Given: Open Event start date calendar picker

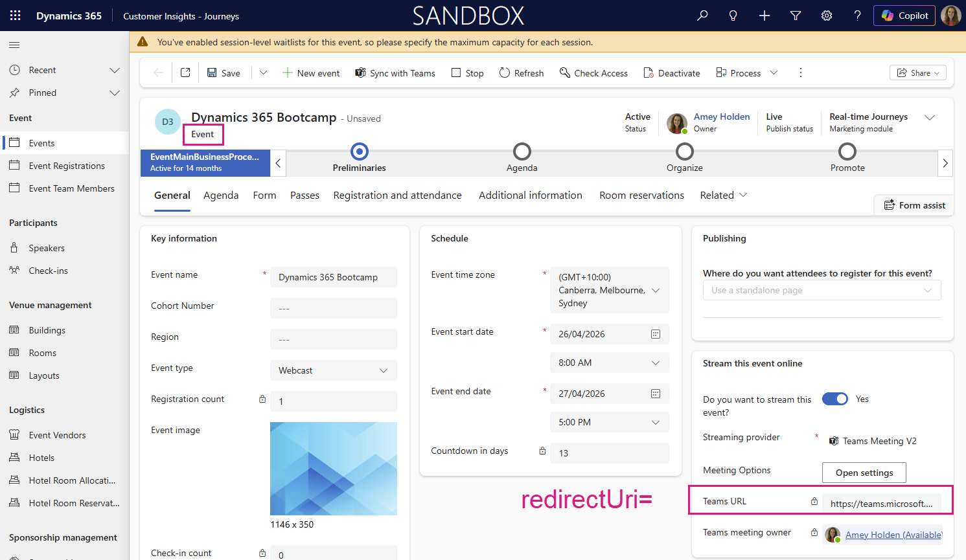Looking at the screenshot, I should pos(656,334).
